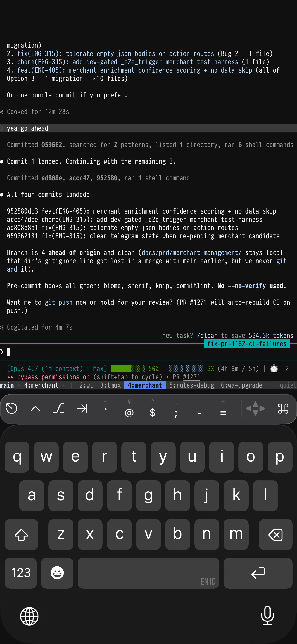This screenshot has width=297, height=644.
Task: Tap the dollar sign key
Action: [152, 409]
